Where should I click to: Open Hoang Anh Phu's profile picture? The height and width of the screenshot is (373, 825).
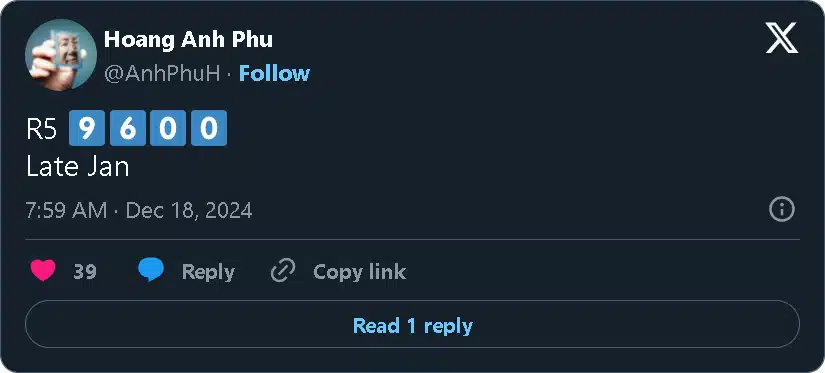point(61,55)
